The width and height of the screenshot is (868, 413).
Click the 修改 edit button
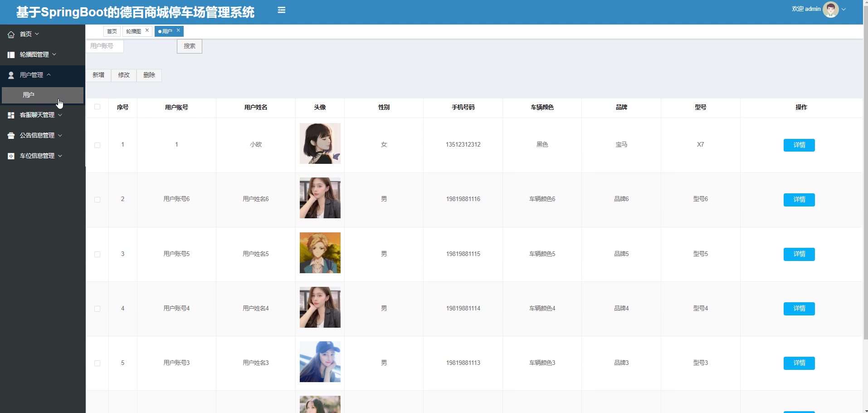[x=124, y=75]
